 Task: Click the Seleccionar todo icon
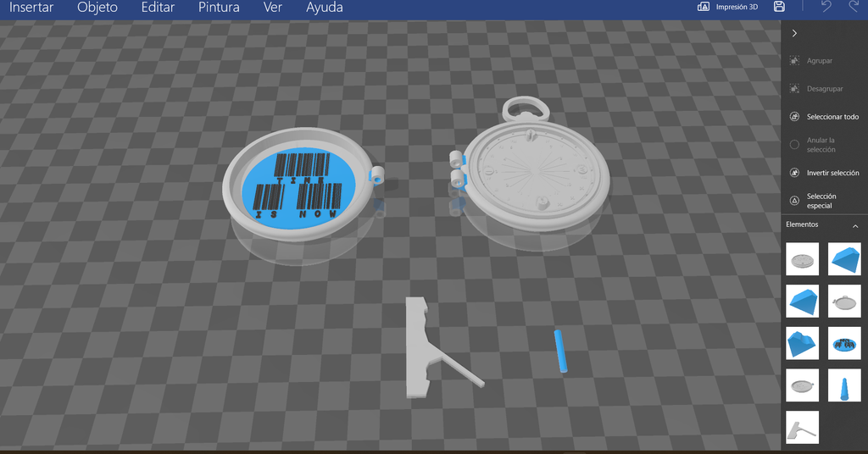(x=794, y=117)
